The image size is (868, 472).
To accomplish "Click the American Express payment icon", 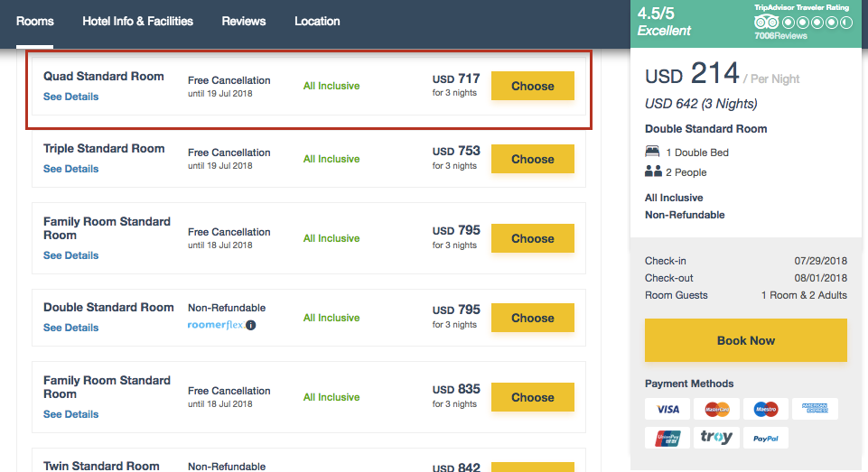I will pyautogui.click(x=815, y=409).
